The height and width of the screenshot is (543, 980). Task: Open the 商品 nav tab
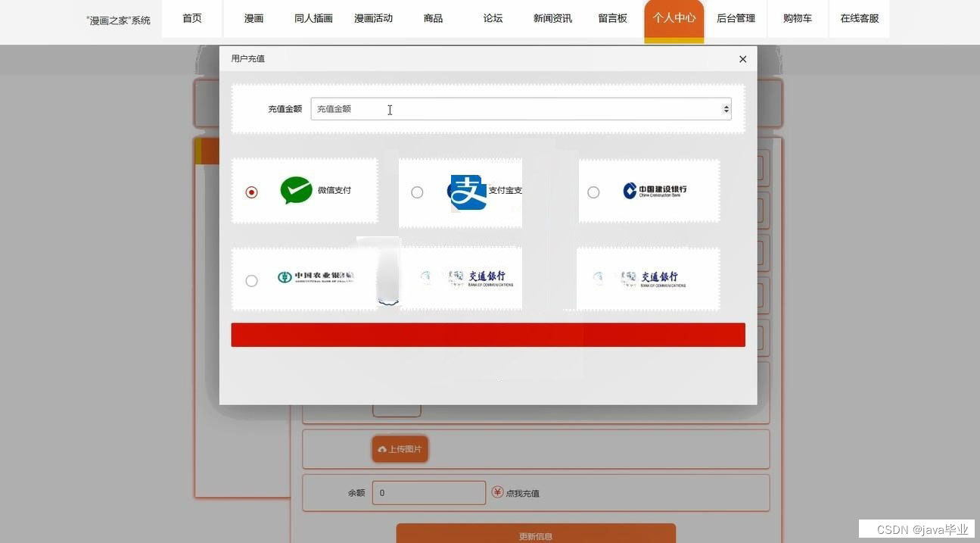(x=434, y=18)
